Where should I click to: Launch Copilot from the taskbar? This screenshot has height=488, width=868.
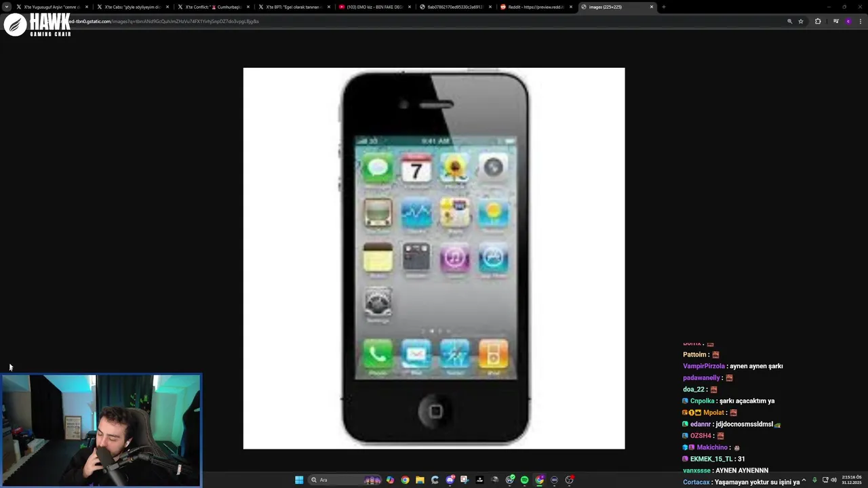coord(390,480)
